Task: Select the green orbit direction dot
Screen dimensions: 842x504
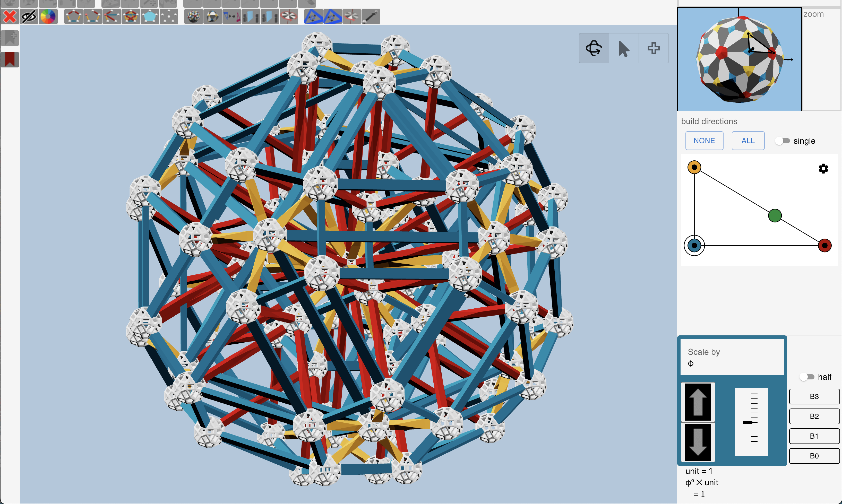Action: click(775, 215)
